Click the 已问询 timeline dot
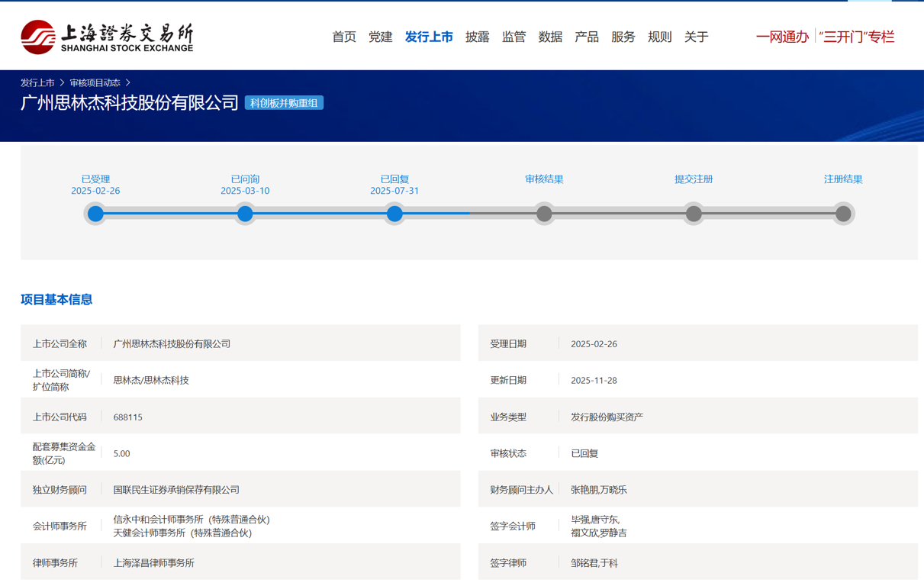This screenshot has height=586, width=924. coord(245,214)
